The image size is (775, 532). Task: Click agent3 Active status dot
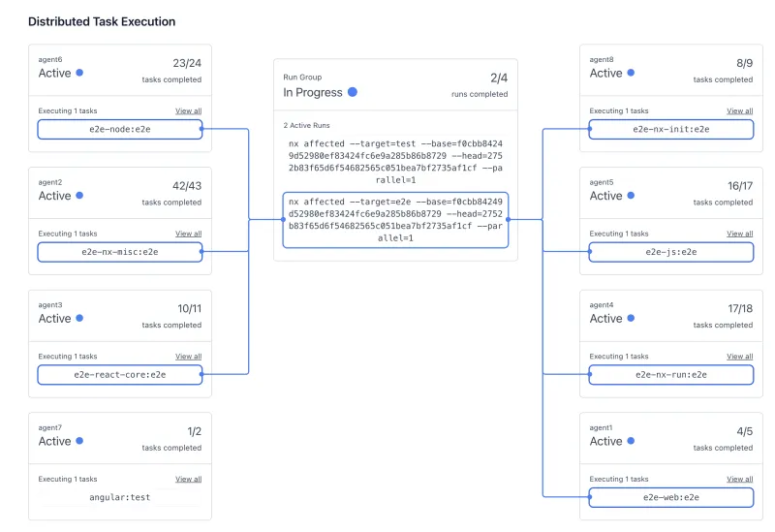click(79, 318)
